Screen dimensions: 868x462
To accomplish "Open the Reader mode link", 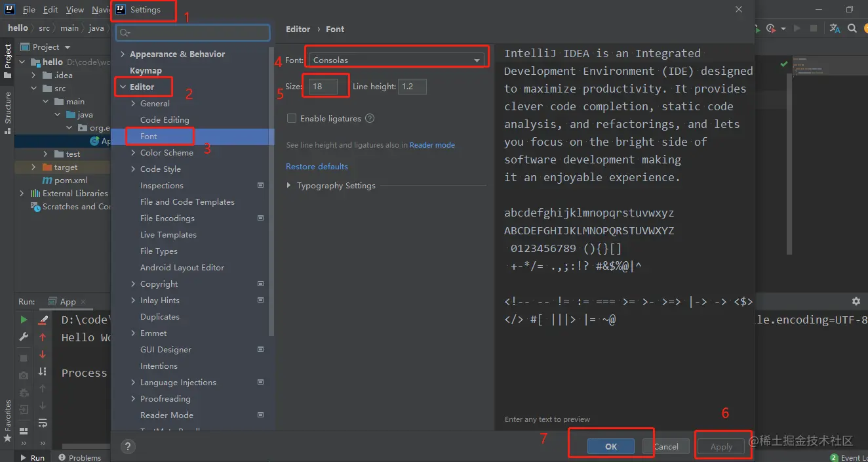I will coord(432,145).
